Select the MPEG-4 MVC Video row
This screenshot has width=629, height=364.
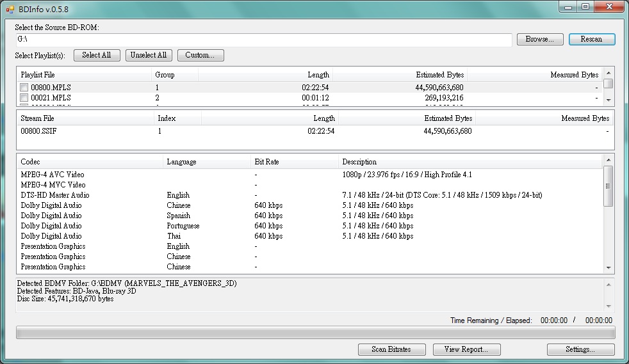tap(309, 185)
